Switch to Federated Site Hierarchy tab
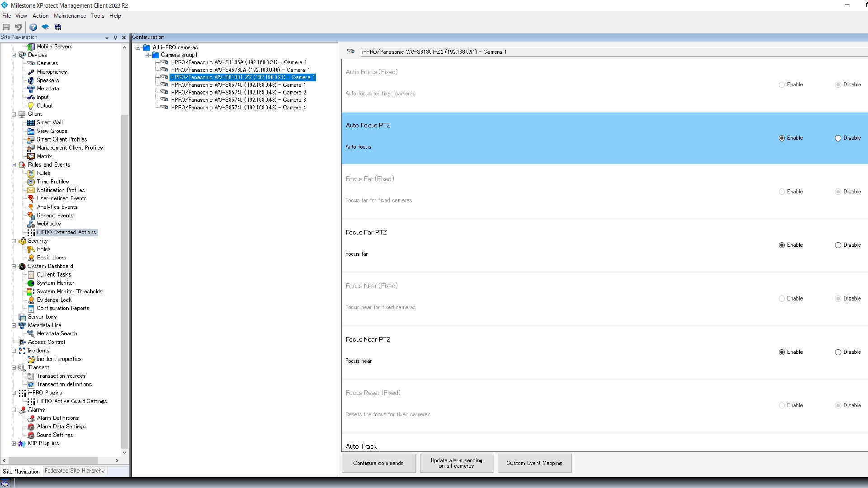The height and width of the screenshot is (488, 868). coord(75,471)
